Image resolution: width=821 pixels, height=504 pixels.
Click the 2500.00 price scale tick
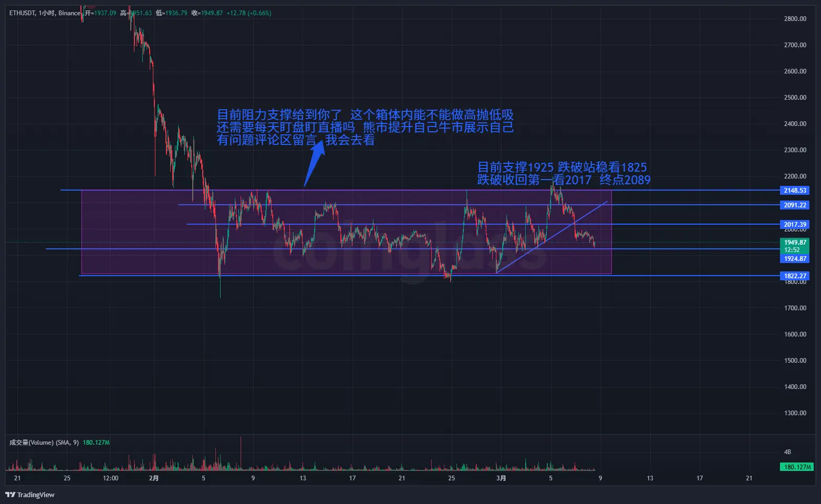pyautogui.click(x=795, y=98)
